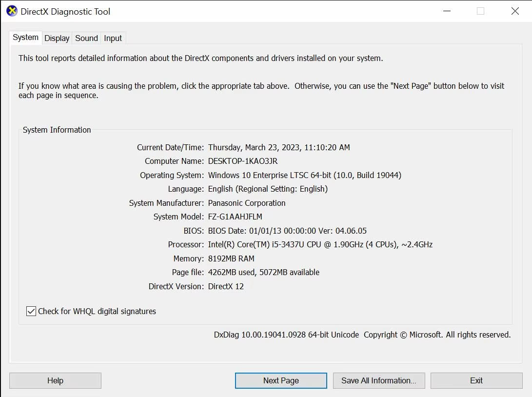Click the English Regional Setting language value
532x397 pixels.
point(268,189)
